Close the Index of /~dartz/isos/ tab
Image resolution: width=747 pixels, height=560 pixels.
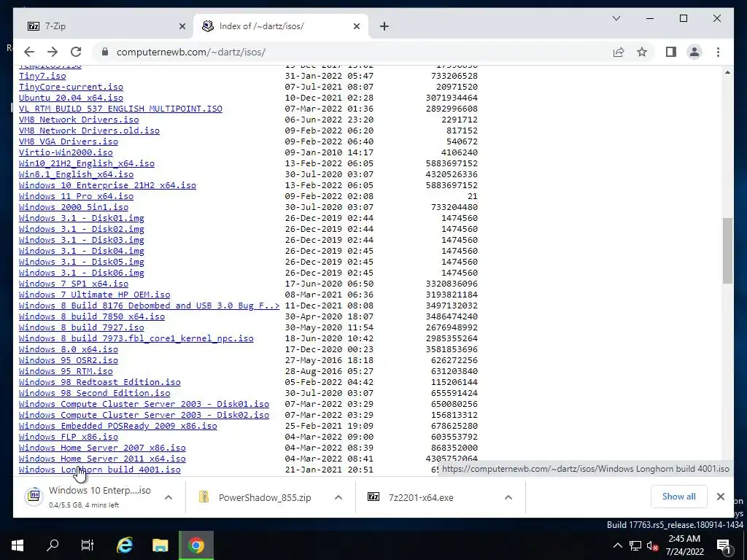click(x=356, y=27)
